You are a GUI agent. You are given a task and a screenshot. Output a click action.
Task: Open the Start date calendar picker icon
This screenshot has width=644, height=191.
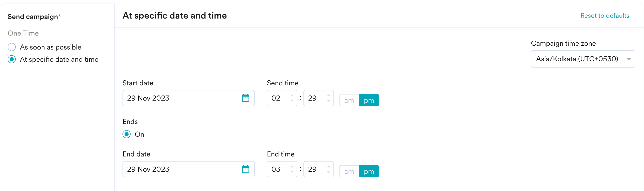point(246,98)
